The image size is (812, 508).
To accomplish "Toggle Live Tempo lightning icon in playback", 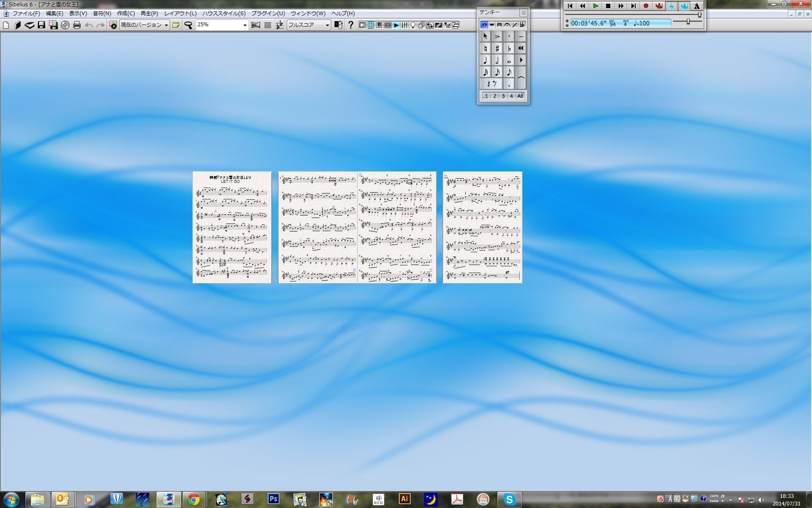I will point(671,6).
